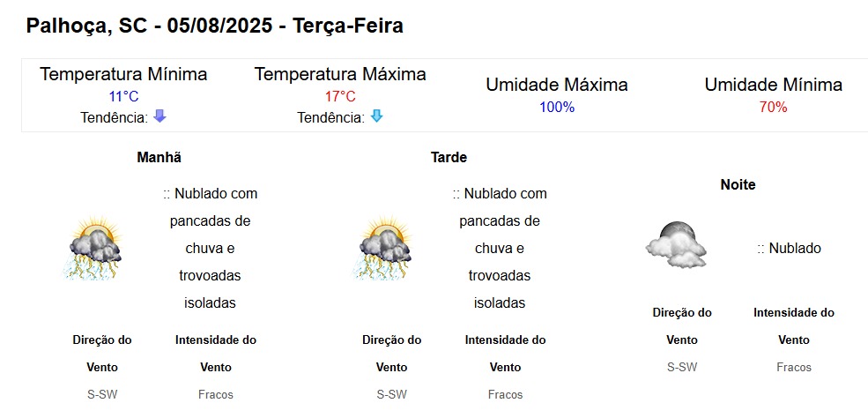Click the night cloudy moon icon
Viewport: 868px width, 418px height.
[x=676, y=244]
